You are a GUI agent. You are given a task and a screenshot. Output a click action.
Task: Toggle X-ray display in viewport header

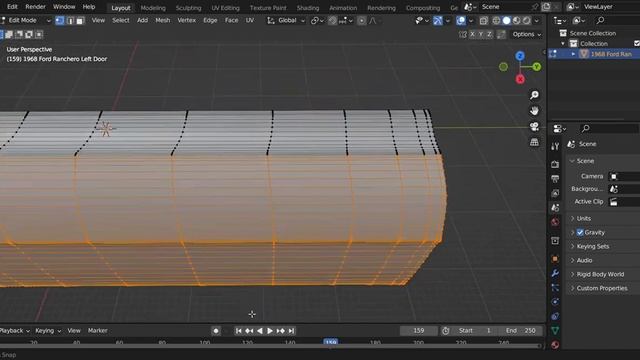(x=484, y=20)
